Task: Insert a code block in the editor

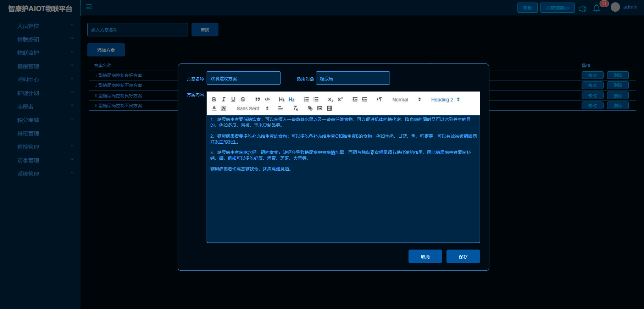Action: (267, 99)
